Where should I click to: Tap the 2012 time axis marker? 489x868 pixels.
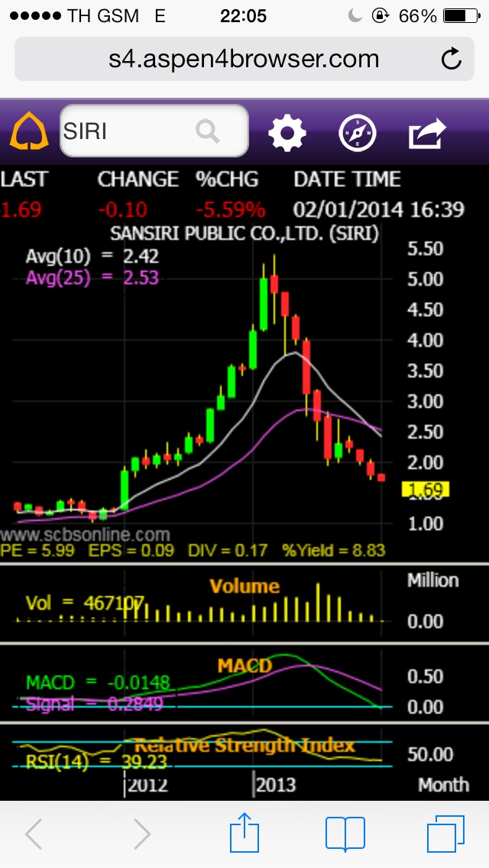[147, 785]
